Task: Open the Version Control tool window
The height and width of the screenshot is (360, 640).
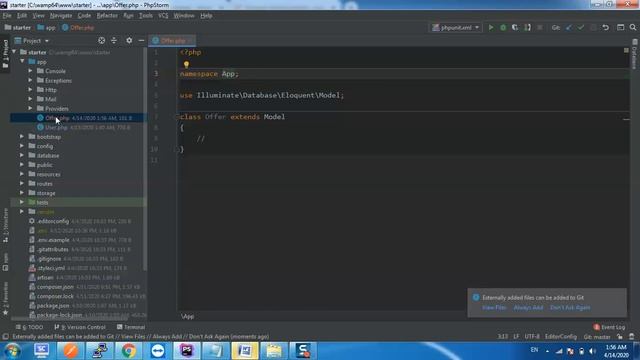Action: tap(80, 327)
